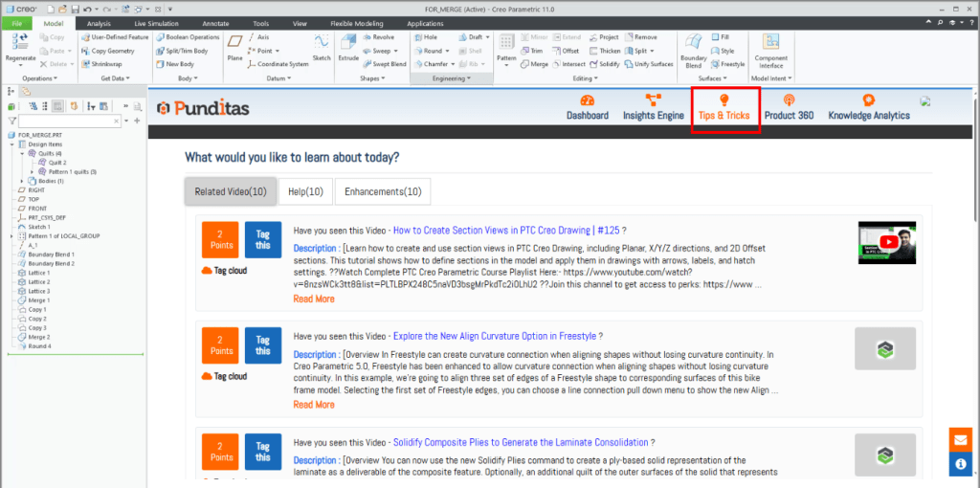This screenshot has width=980, height=488.
Task: Select the Boundary Blend surface tool
Action: pyautogui.click(x=693, y=49)
